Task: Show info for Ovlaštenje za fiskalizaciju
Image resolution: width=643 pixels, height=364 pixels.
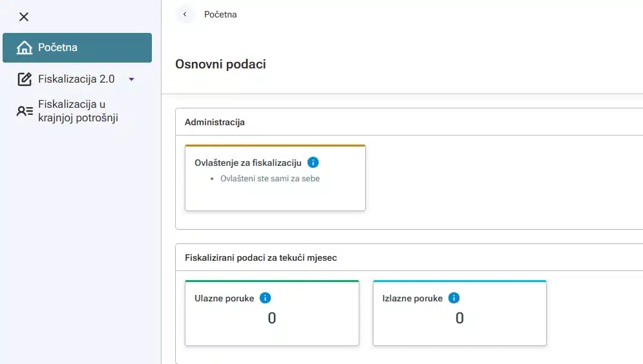Action: [313, 163]
